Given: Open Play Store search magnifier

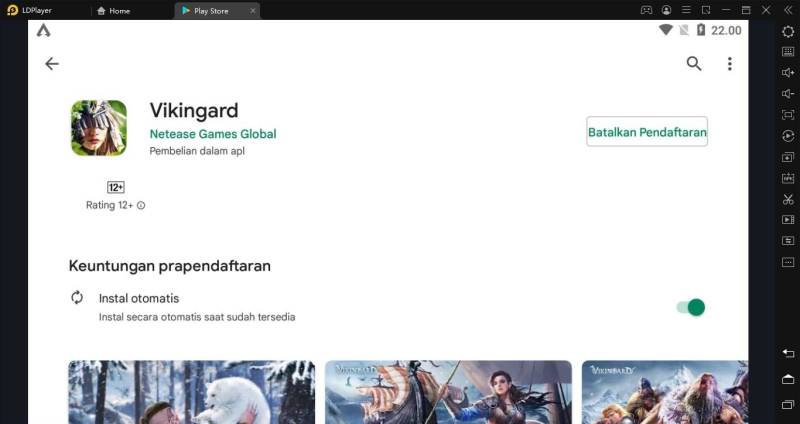Looking at the screenshot, I should click(694, 64).
